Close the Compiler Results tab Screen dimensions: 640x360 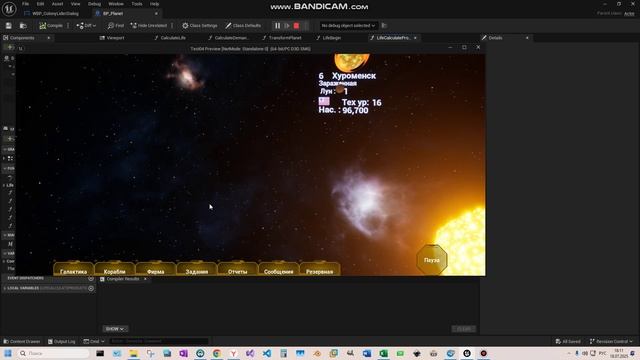145,279
